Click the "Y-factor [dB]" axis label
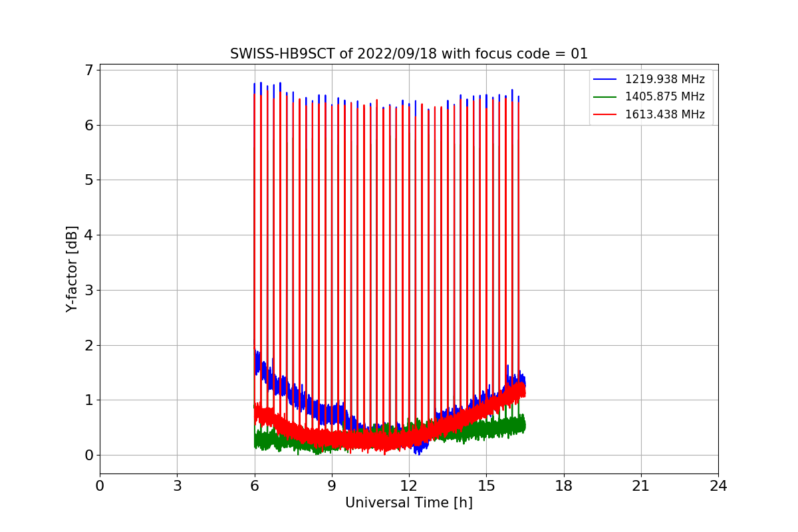The width and height of the screenshot is (798, 532). pos(72,269)
